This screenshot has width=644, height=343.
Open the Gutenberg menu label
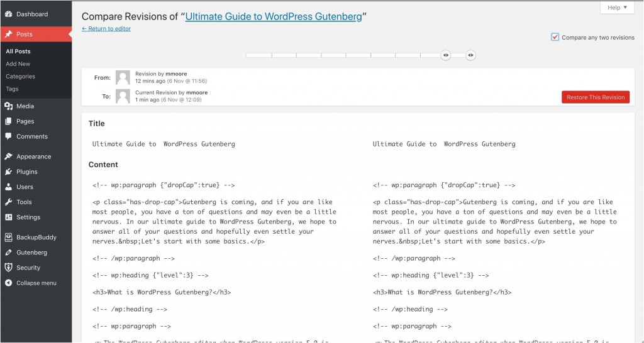tap(31, 253)
